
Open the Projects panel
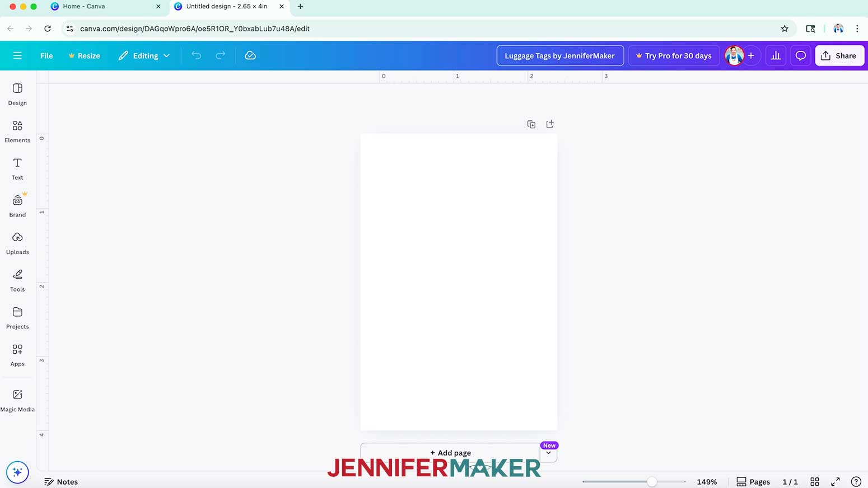pyautogui.click(x=17, y=318)
